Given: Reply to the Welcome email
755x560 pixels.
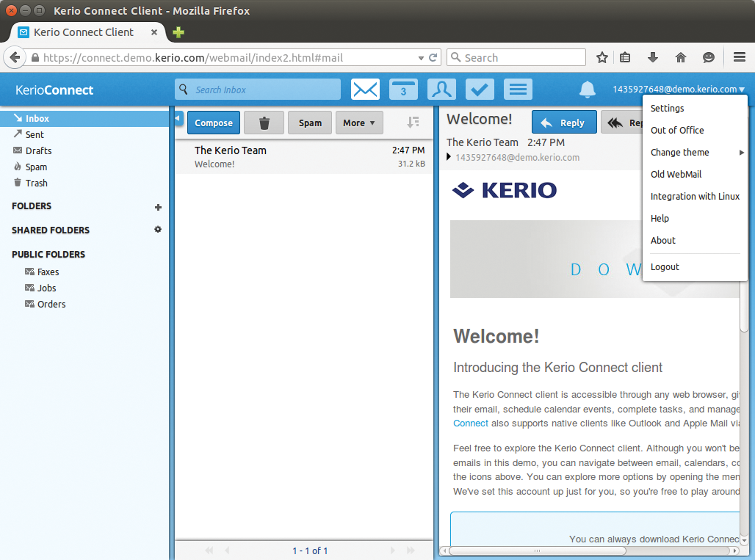Looking at the screenshot, I should pyautogui.click(x=564, y=121).
